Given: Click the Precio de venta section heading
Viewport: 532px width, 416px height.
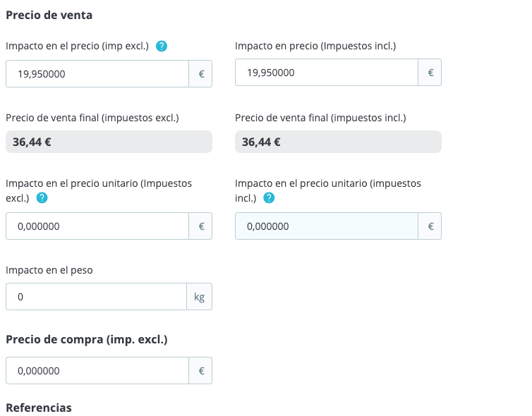Looking at the screenshot, I should pos(49,15).
